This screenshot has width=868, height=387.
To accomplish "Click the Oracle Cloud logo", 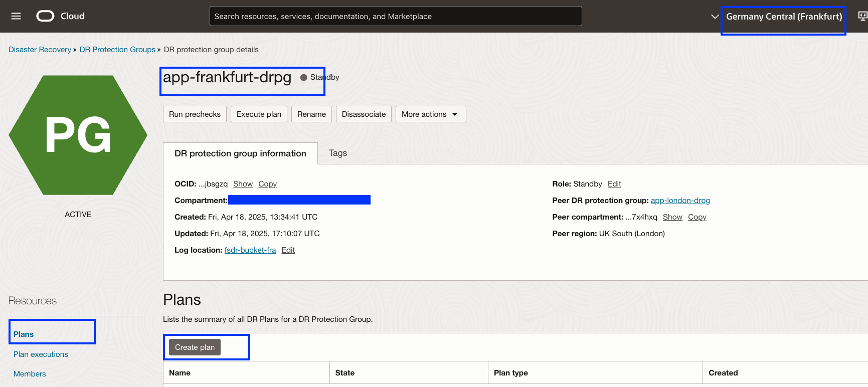I will coord(60,16).
